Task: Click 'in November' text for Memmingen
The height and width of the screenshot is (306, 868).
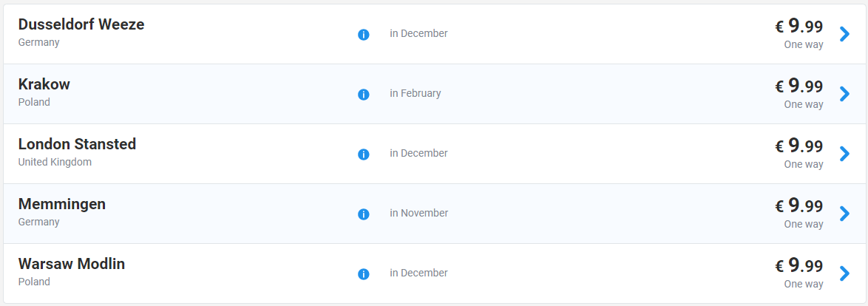Action: click(x=419, y=213)
